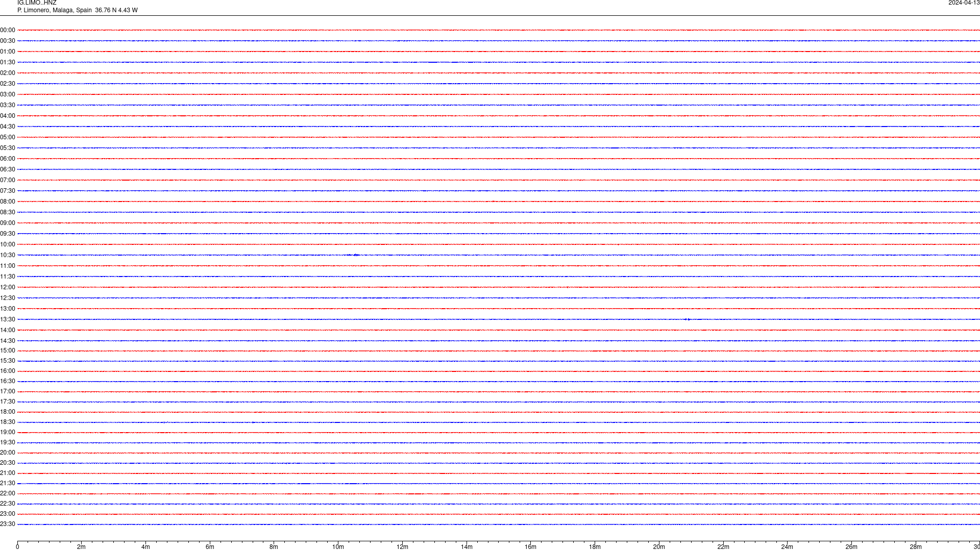980x551 pixels.
Task: Select the 17:30 time row label
Action: click(8, 402)
